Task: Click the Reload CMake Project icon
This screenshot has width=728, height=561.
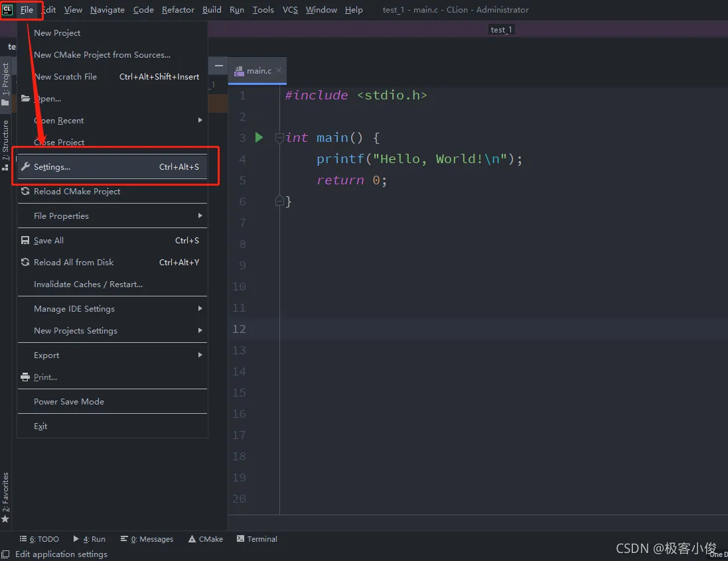Action: [x=25, y=191]
